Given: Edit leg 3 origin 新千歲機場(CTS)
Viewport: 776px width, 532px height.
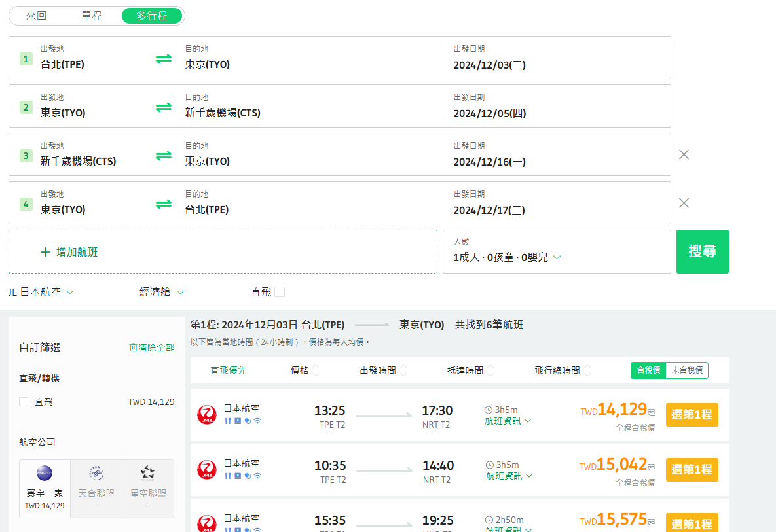Looking at the screenshot, I should coord(78,161).
